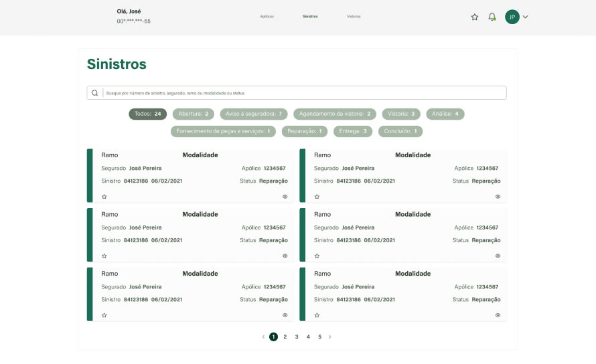Filter by 'Entrega: 3' chip
The width and height of the screenshot is (596, 364).
[x=353, y=131]
